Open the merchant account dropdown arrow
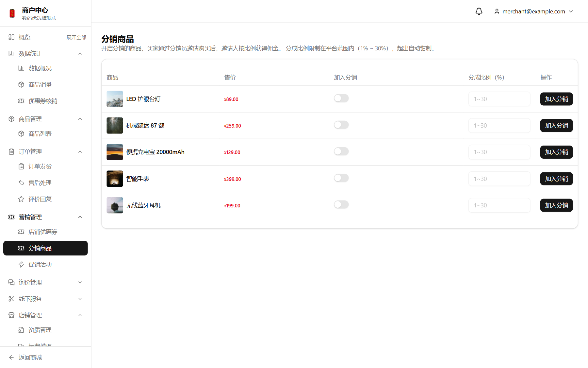Screen dimensions: 588x368 (x=571, y=11)
